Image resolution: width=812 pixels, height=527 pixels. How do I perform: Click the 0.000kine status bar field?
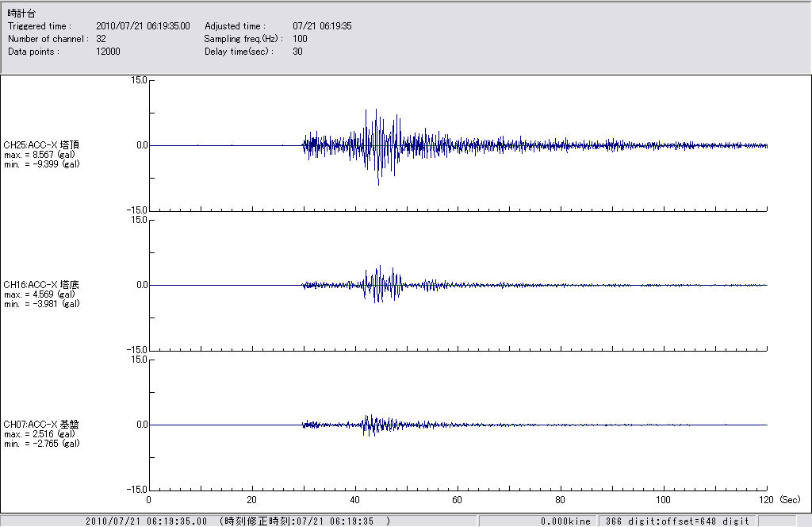[x=565, y=521]
